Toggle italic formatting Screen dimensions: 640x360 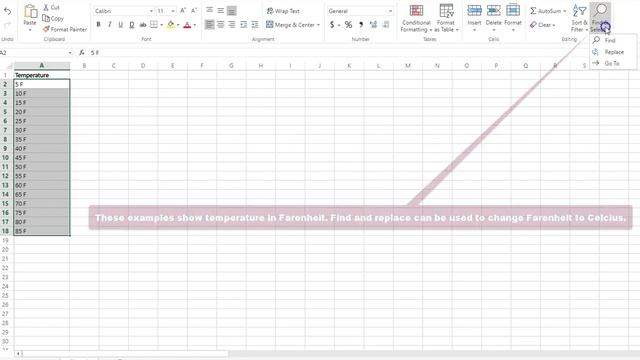[110, 25]
